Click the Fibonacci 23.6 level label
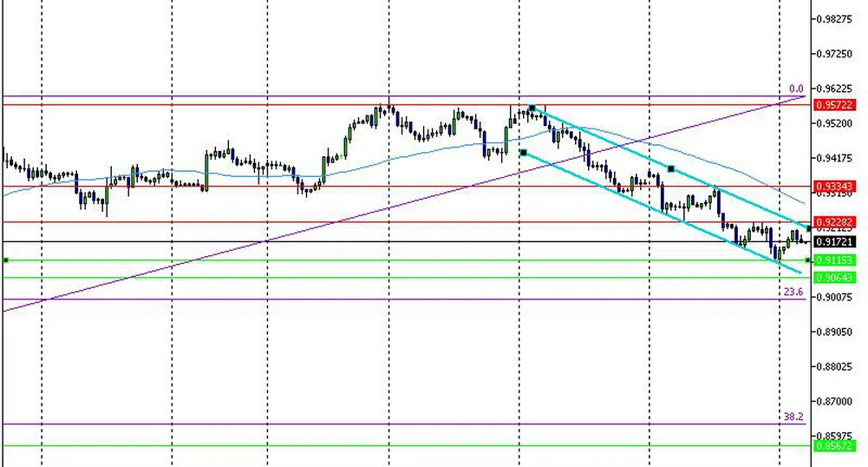 [x=793, y=293]
